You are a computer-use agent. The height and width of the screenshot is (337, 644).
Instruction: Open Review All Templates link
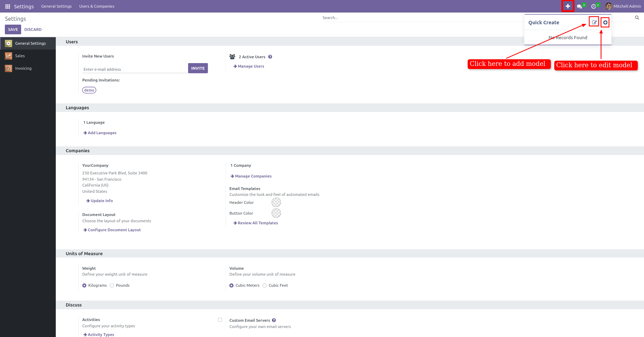256,223
